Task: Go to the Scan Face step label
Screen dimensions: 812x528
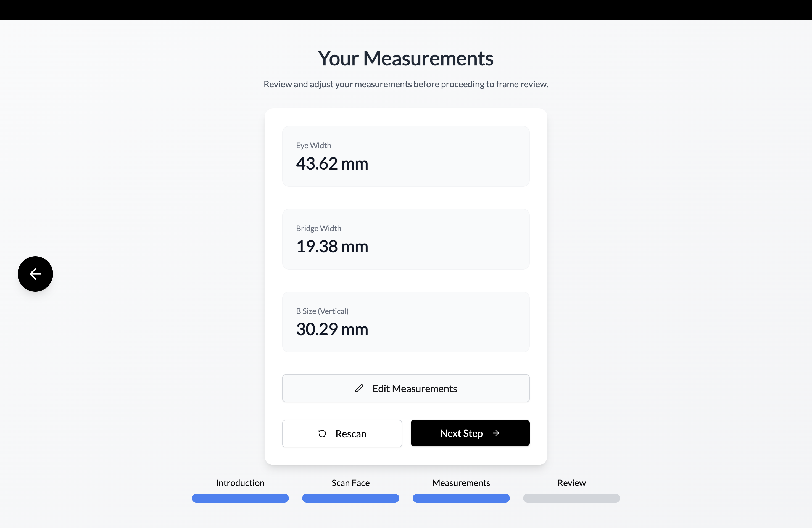Action: 350,483
